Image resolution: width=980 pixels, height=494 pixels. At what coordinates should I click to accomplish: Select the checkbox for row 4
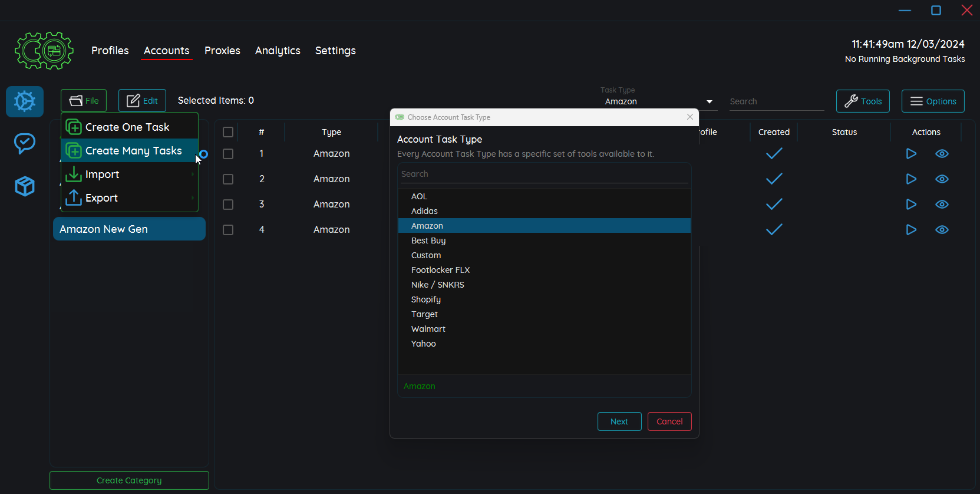tap(228, 230)
